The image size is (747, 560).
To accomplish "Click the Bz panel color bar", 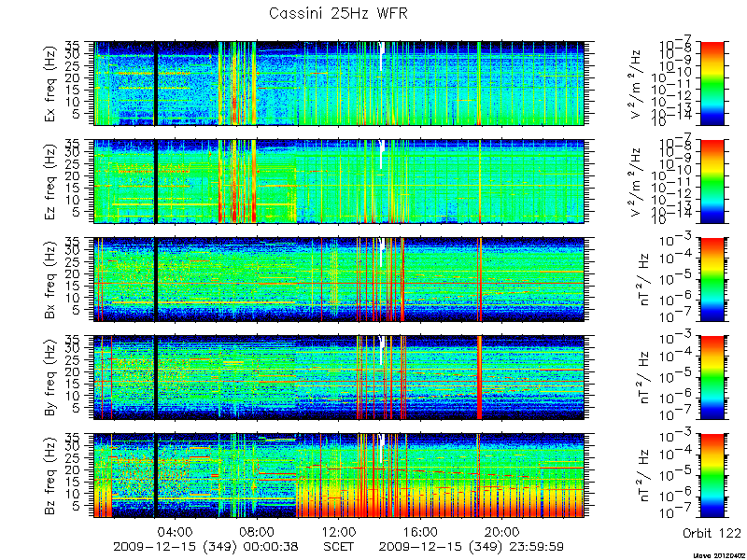I will click(x=712, y=476).
